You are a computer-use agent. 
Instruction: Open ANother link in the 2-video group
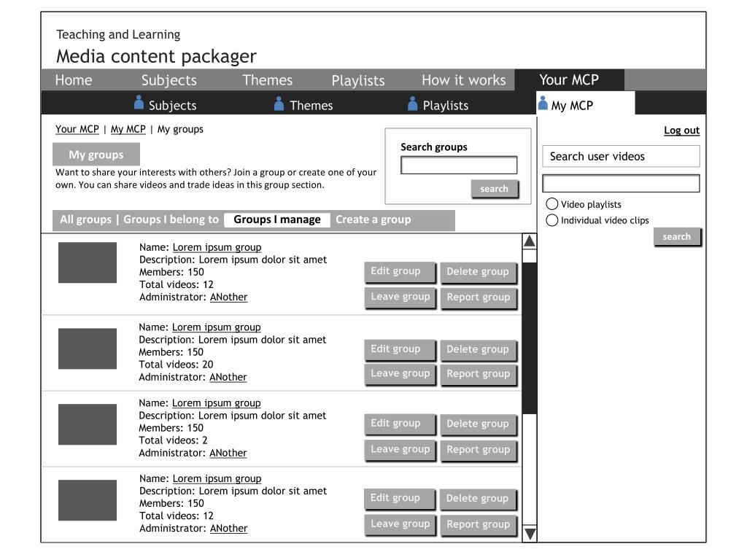(x=228, y=452)
